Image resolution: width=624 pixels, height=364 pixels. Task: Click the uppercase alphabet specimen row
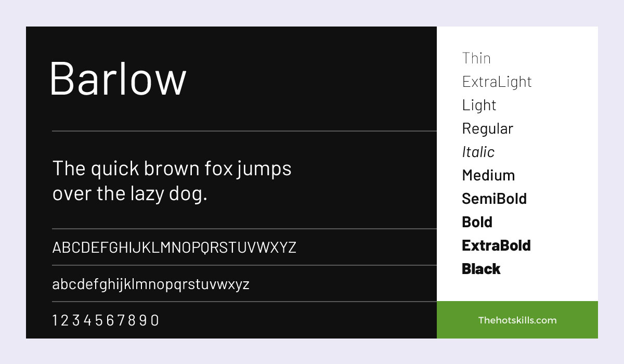174,248
